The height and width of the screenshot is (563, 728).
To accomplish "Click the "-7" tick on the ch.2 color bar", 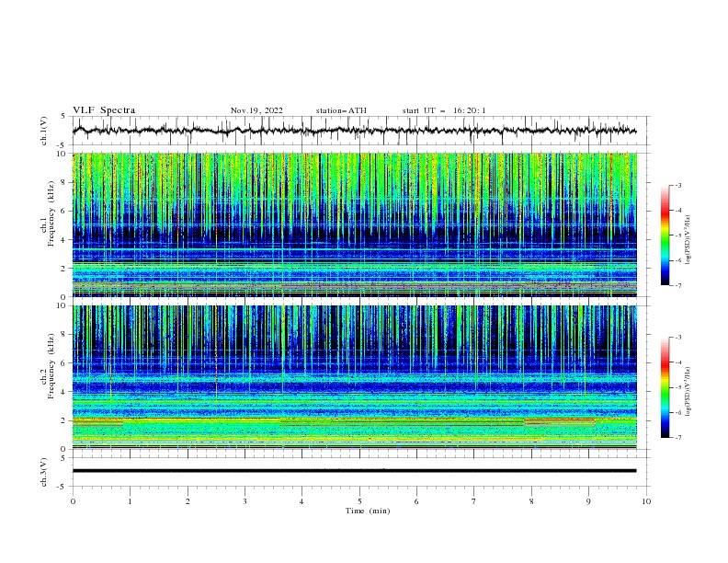I will 678,438.
